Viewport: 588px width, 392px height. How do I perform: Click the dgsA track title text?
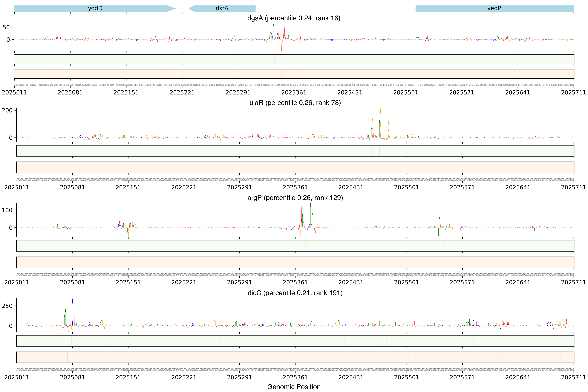tap(294, 18)
